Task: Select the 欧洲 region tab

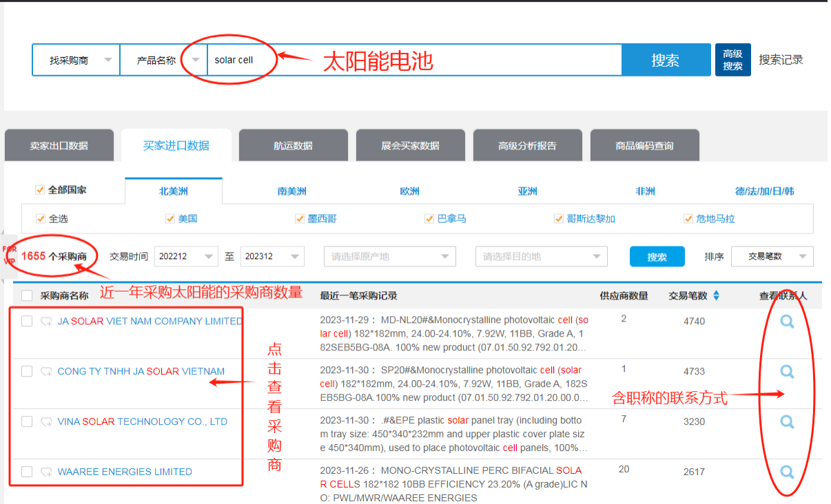Action: (409, 191)
